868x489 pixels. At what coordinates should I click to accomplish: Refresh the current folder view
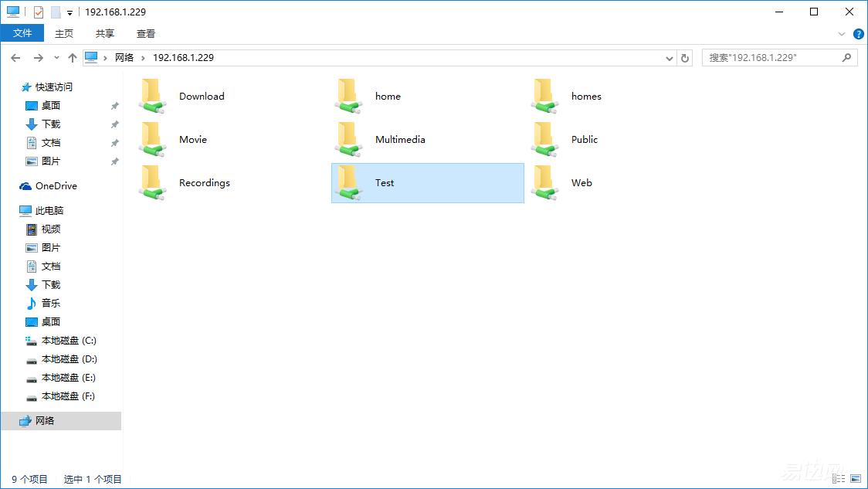(x=685, y=58)
